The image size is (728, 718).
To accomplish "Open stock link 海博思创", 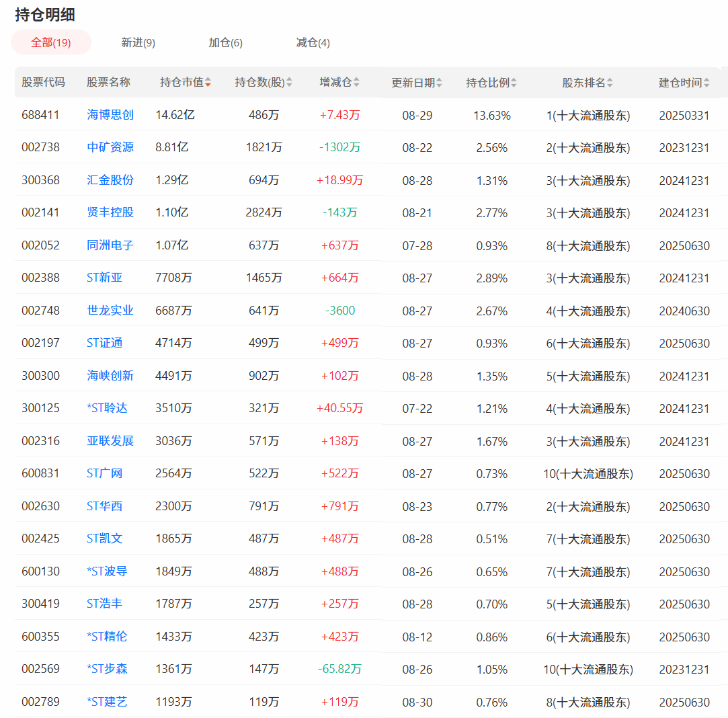I will (110, 115).
